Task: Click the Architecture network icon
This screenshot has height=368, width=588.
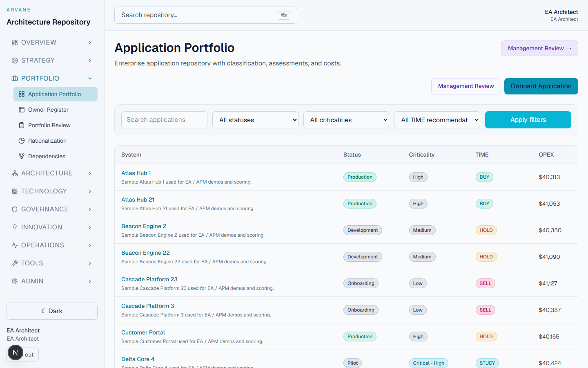Action: click(15, 173)
